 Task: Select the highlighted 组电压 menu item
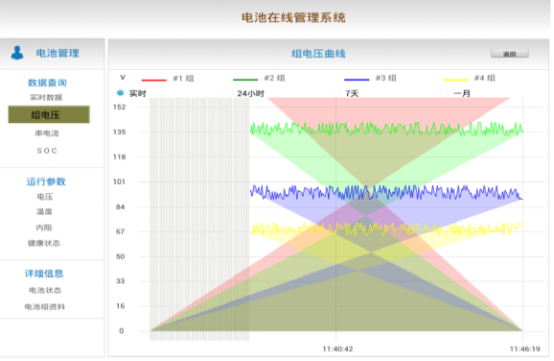point(49,114)
